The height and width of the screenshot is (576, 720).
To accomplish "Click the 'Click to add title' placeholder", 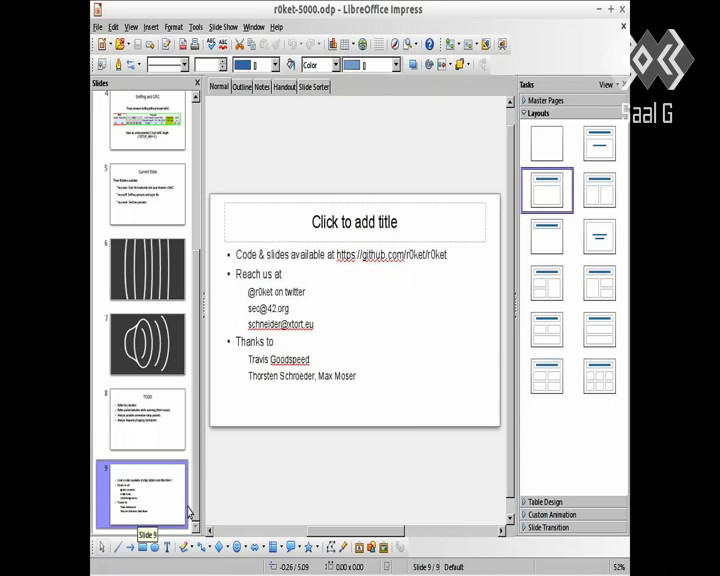I will [355, 222].
